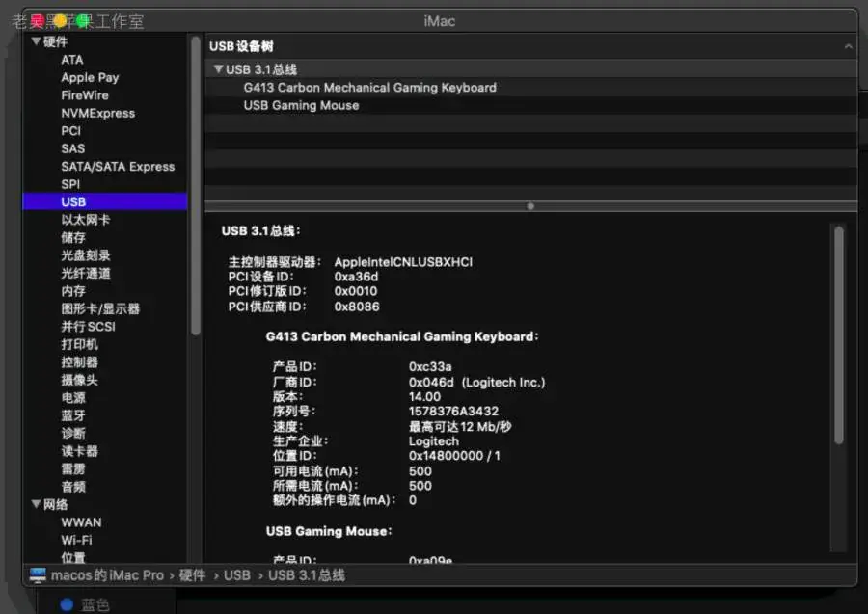This screenshot has width=868, height=614.
Task: Click the split-pane divider handle dot
Action: click(x=530, y=206)
